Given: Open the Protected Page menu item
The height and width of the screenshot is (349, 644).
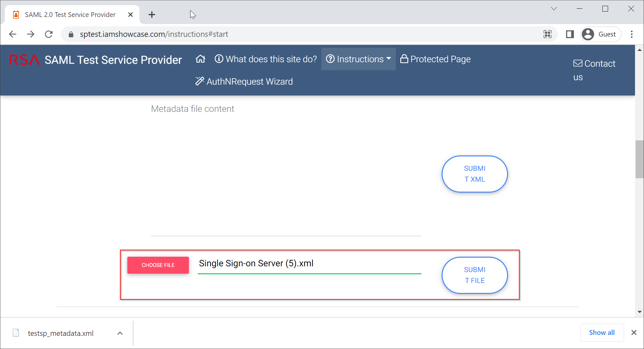Looking at the screenshot, I should 436,59.
